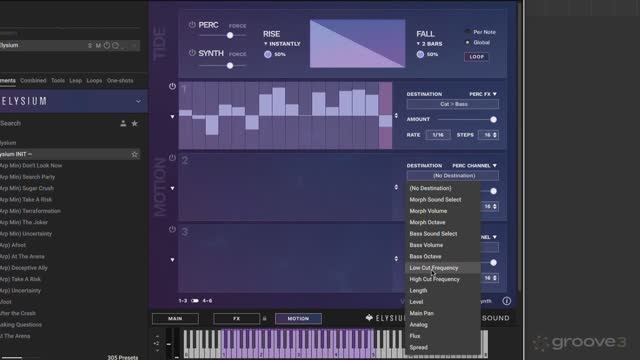Expand the ELYSIUM library chevron
The width and height of the screenshot is (640, 360).
pos(138,101)
